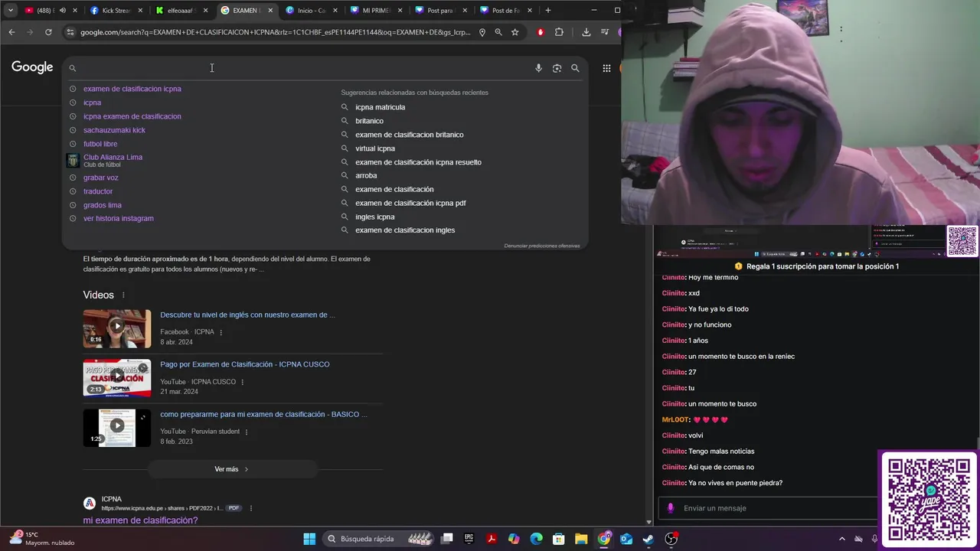Viewport: 980px width, 551px height.
Task: Click Denunciar predicciones ofensivas
Action: point(542,246)
